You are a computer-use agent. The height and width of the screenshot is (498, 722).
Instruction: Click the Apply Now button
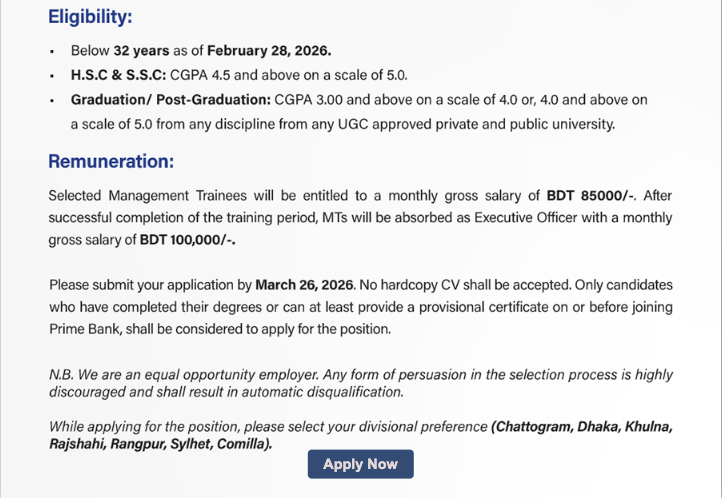[360, 464]
